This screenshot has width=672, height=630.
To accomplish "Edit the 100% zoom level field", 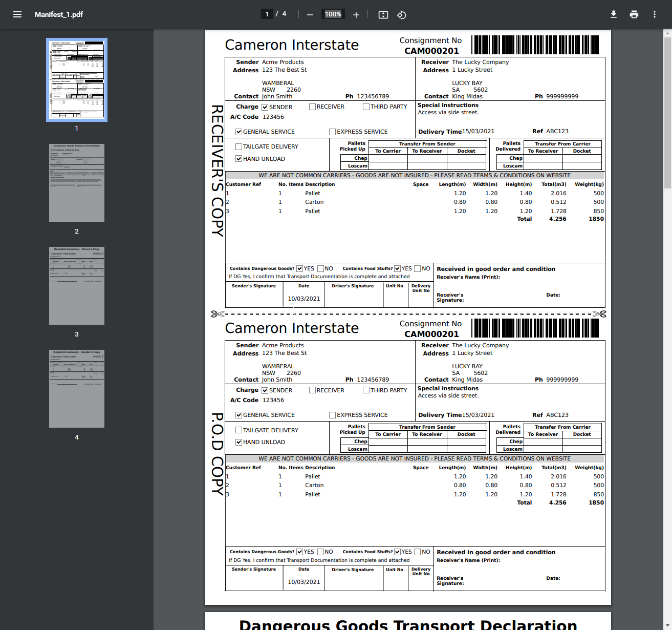I will [333, 14].
